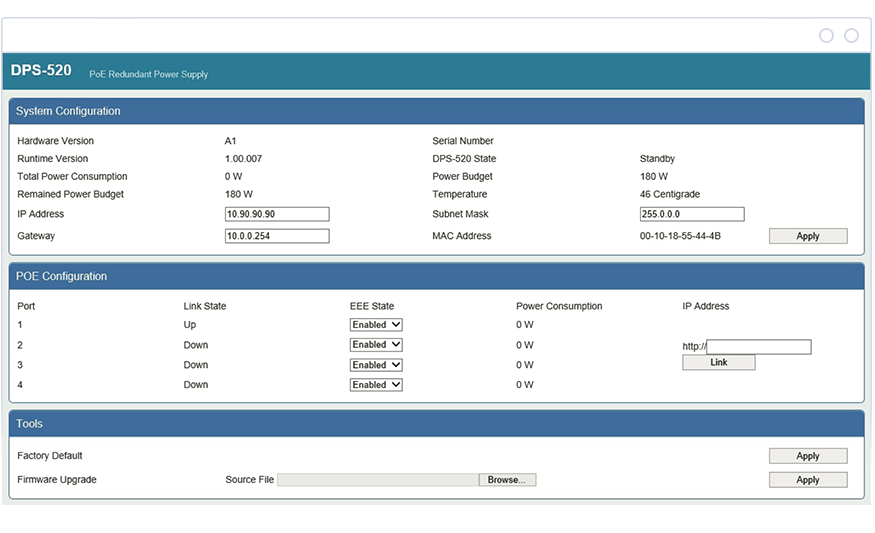The height and width of the screenshot is (533, 875).
Task: Focus the IP Address field showing 10.90.90.90
Action: point(277,214)
